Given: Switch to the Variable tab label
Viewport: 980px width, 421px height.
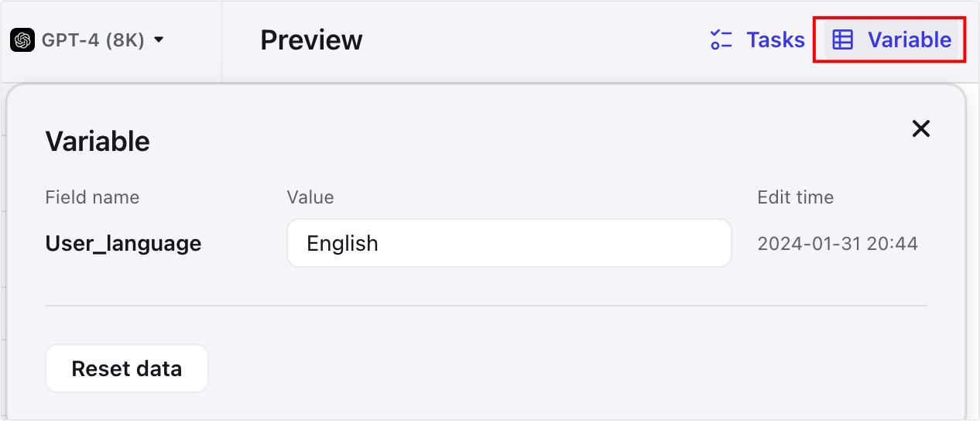Looking at the screenshot, I should tap(910, 40).
